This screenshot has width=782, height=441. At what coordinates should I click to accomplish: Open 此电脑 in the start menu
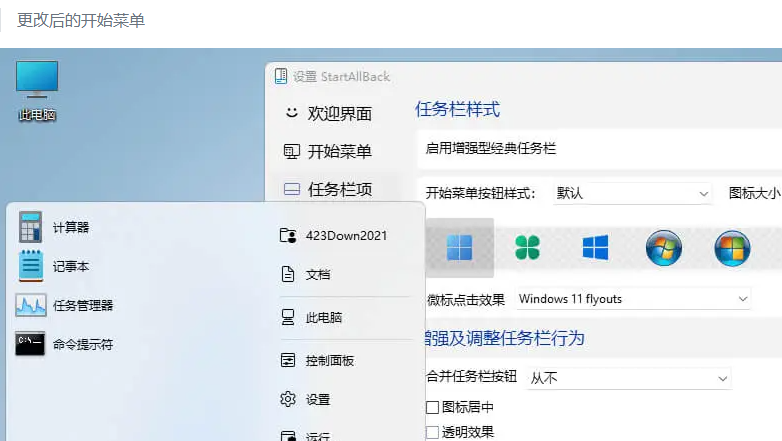[311, 317]
